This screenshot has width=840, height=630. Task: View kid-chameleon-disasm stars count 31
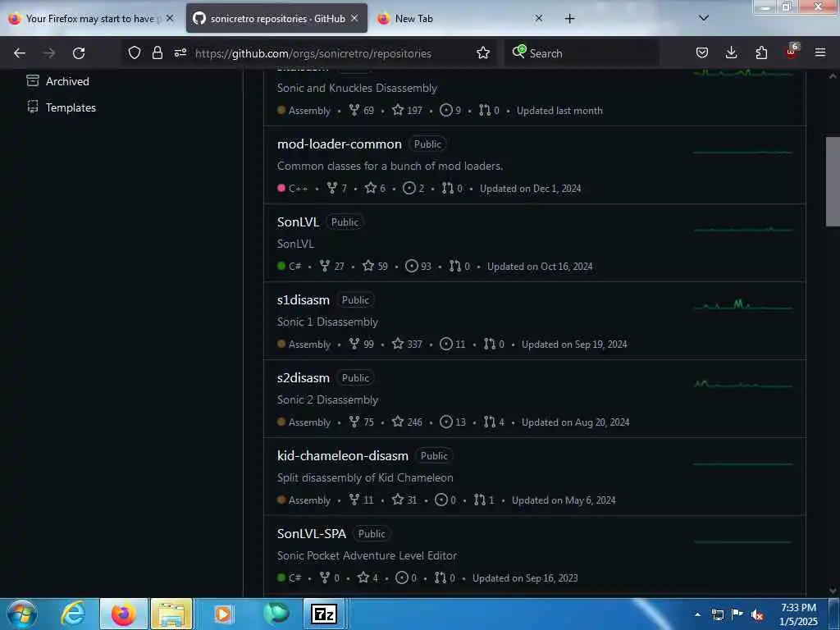click(x=404, y=500)
